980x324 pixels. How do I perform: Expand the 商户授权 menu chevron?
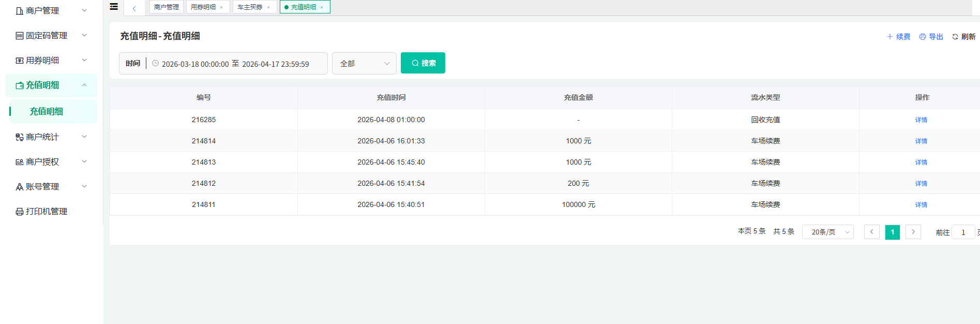[84, 161]
